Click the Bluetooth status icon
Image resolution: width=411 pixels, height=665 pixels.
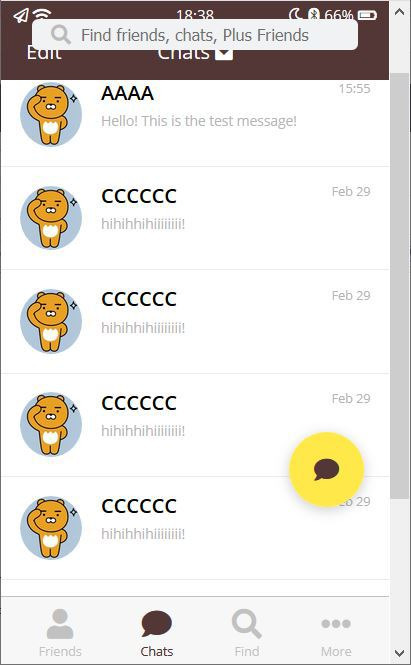pos(314,15)
